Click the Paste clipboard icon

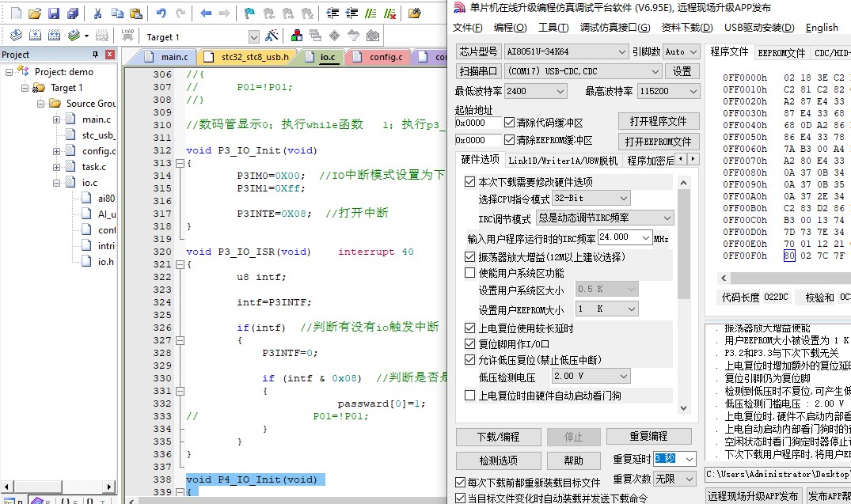[x=136, y=13]
